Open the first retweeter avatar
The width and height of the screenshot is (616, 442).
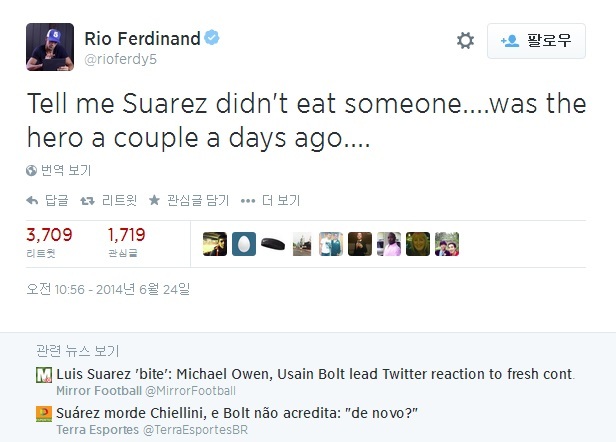[214, 243]
